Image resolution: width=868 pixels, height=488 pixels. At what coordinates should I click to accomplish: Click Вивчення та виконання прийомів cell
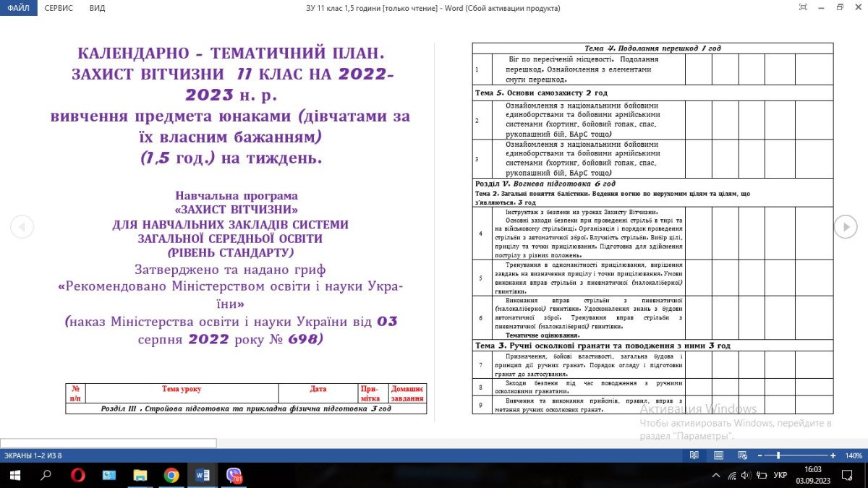588,405
